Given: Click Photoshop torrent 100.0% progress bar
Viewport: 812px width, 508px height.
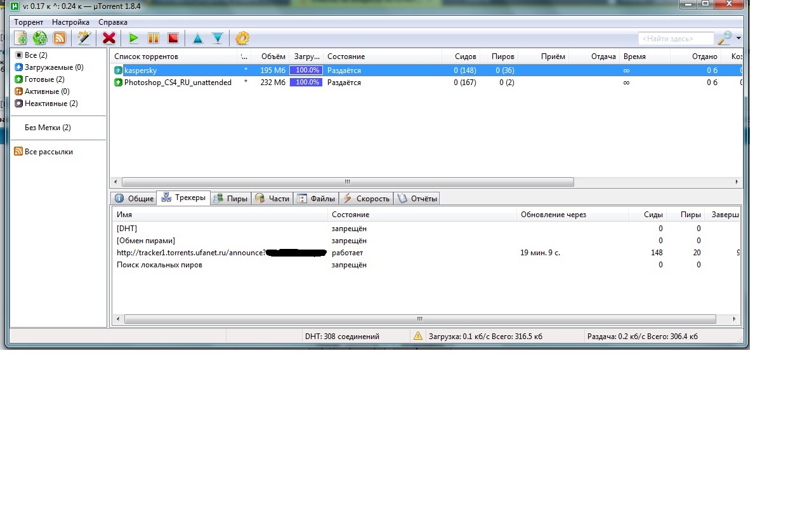Looking at the screenshot, I should pyautogui.click(x=306, y=83).
